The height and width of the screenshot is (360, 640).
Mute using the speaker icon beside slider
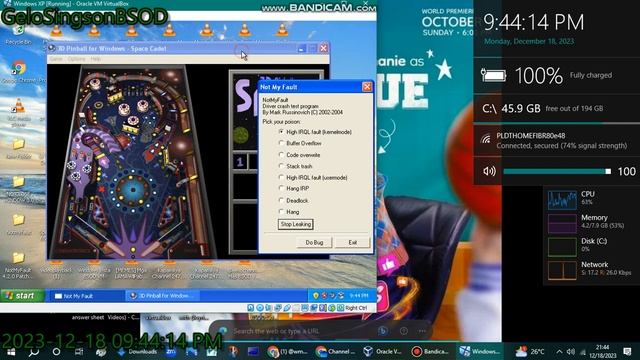point(489,171)
